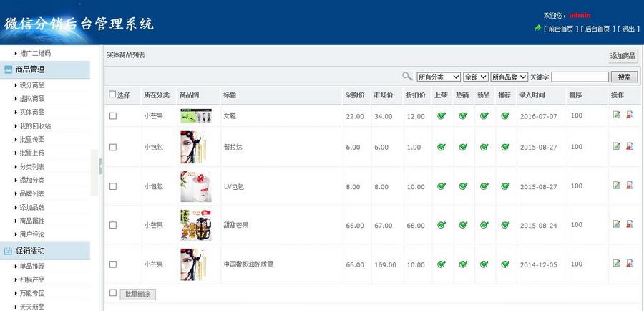Click the LV包包 product thumbnail

pyautogui.click(x=196, y=186)
